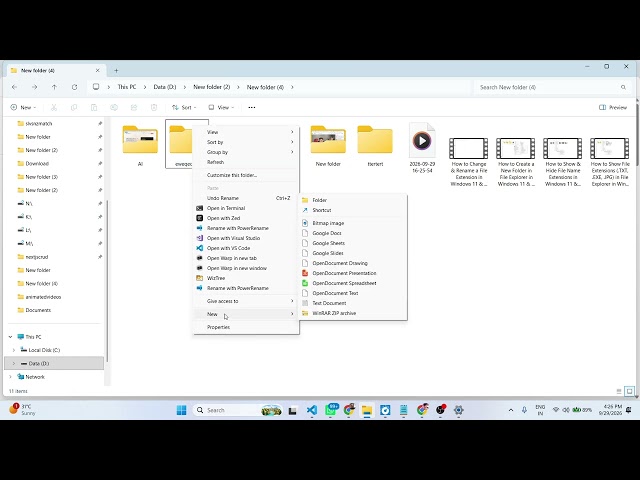This screenshot has width=640, height=480.
Task: Switch to large icons view button
Action: [x=630, y=391]
